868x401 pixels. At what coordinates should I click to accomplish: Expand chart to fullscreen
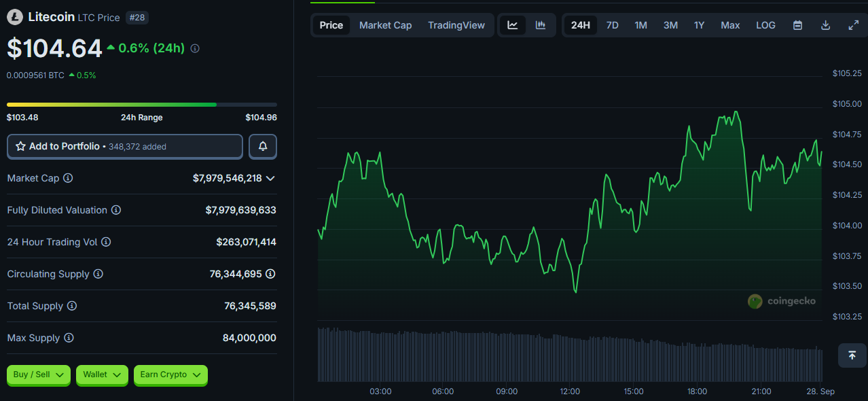pos(854,25)
